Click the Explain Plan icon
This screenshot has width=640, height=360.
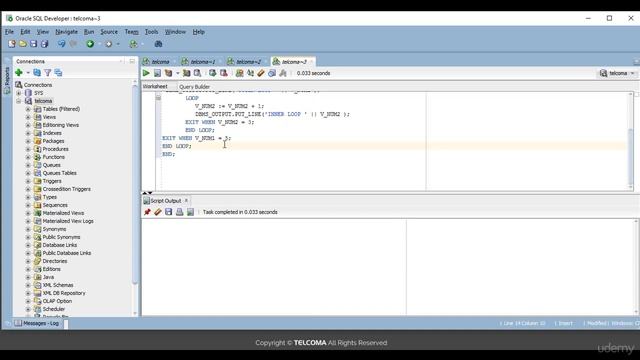pyautogui.click(x=168, y=73)
